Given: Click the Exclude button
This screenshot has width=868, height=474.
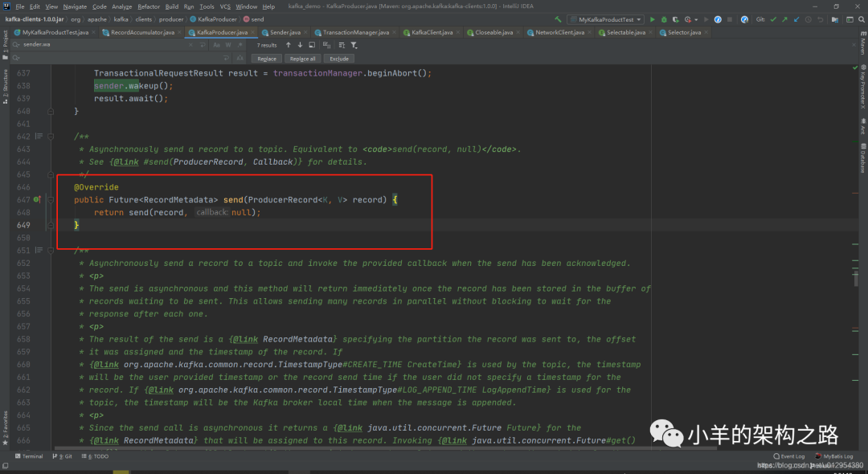Looking at the screenshot, I should tap(339, 59).
